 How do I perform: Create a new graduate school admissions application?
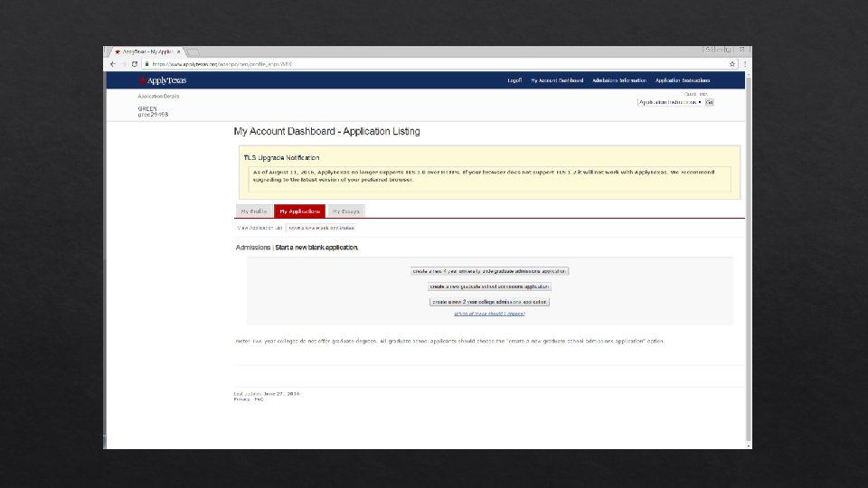tap(489, 286)
